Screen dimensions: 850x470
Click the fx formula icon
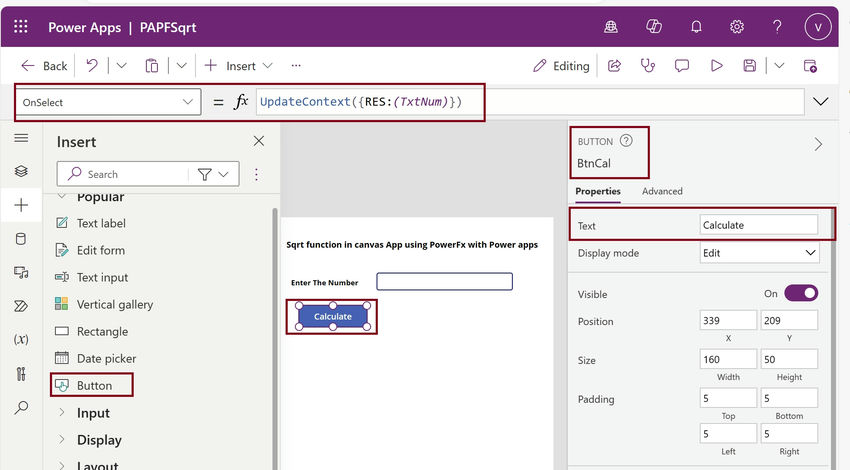point(241,101)
